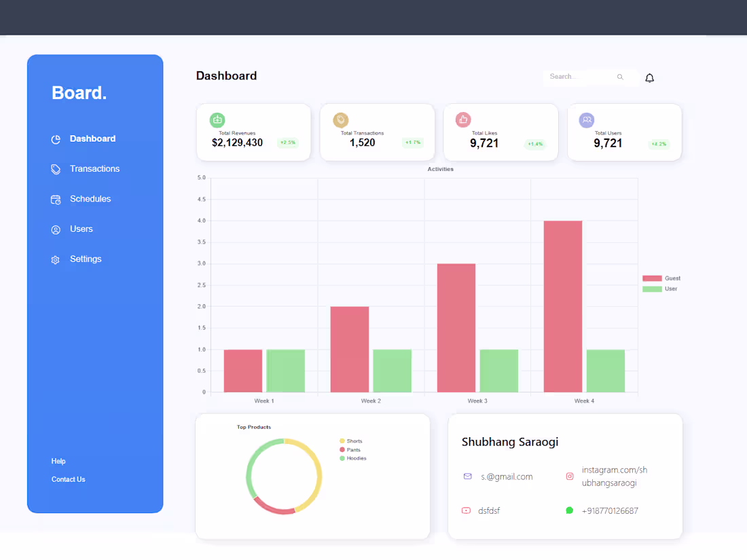Open Settings via the gear icon
Image resolution: width=747 pixels, height=560 pixels.
pyautogui.click(x=55, y=259)
